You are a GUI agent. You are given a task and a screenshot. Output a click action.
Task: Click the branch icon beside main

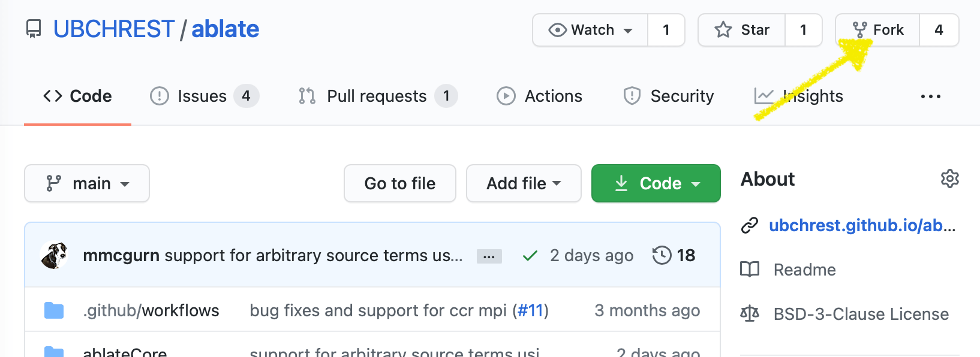[x=54, y=183]
